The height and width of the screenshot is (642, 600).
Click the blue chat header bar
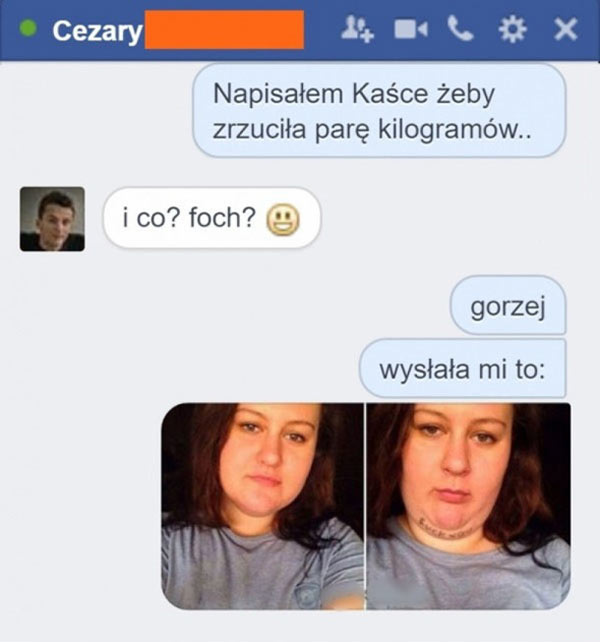[300, 30]
